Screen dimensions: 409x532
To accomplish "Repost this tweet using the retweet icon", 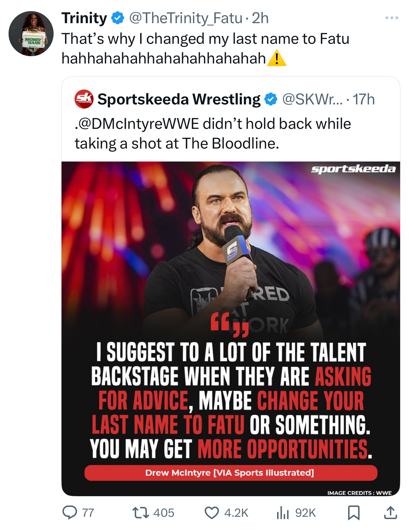I will (x=140, y=512).
